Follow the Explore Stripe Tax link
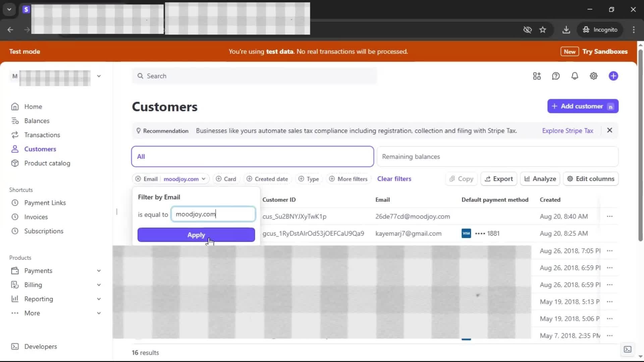The image size is (644, 362). [568, 131]
